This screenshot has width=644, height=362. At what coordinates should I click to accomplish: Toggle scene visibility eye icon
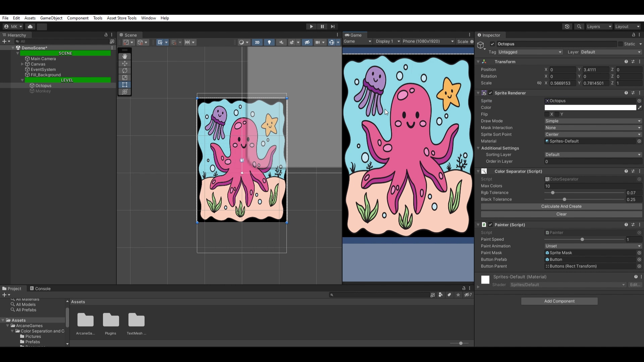[x=307, y=42]
